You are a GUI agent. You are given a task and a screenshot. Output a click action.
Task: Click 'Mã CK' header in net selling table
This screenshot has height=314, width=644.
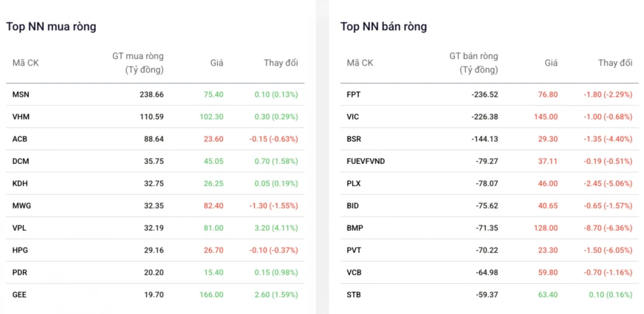[x=360, y=63]
